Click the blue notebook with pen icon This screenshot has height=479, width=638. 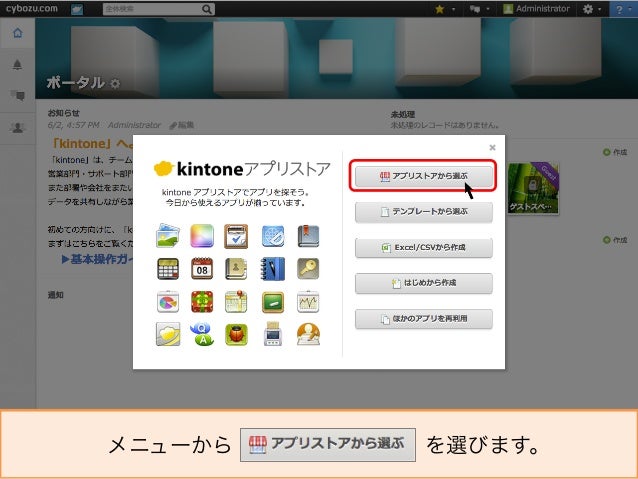tap(273, 269)
